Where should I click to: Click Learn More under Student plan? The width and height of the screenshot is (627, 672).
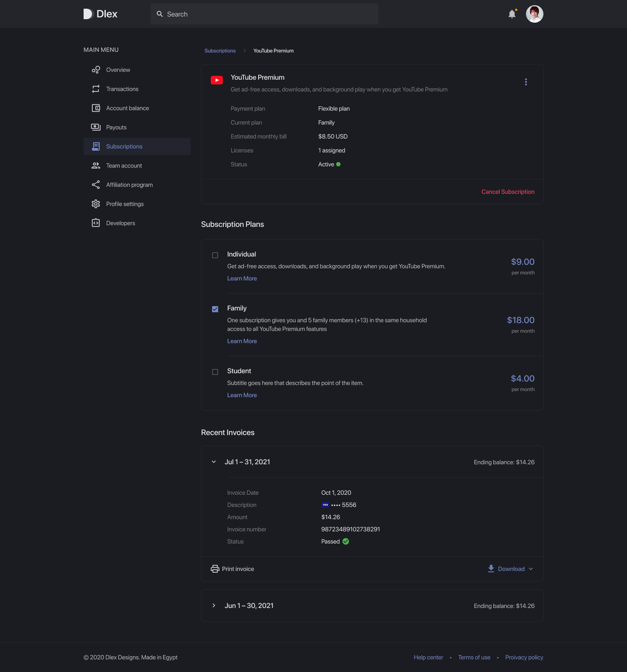pos(242,395)
